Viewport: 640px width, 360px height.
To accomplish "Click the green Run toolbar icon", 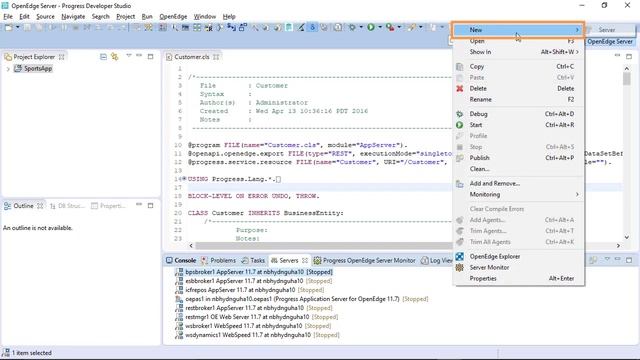I will (371, 27).
